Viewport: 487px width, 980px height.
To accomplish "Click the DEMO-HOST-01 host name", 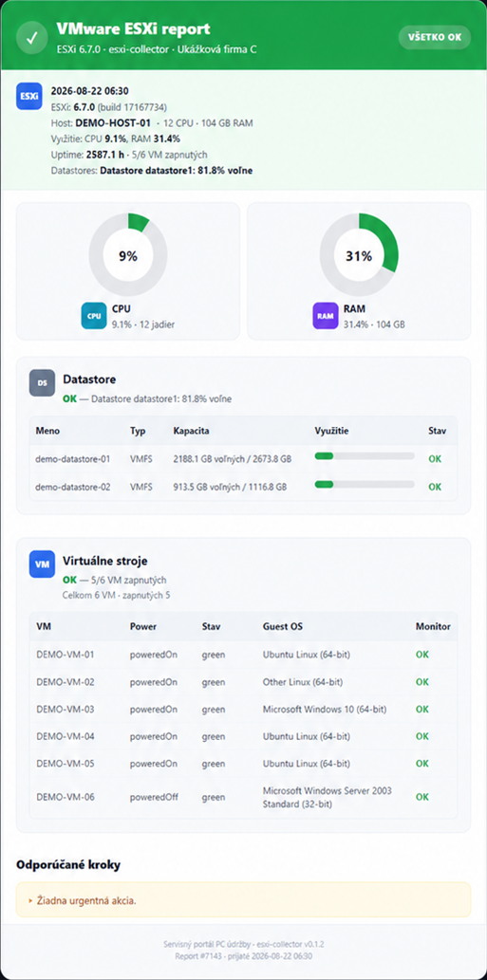I will (x=113, y=123).
